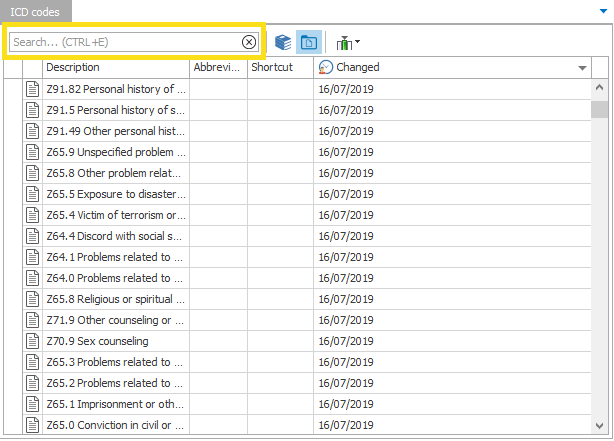
Task: Select Z65.4 Victim of terrorism entry
Action: [x=116, y=215]
